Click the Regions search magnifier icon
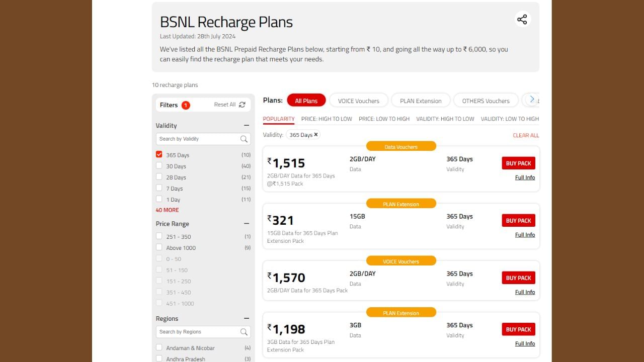The image size is (644, 362). [x=244, y=332]
